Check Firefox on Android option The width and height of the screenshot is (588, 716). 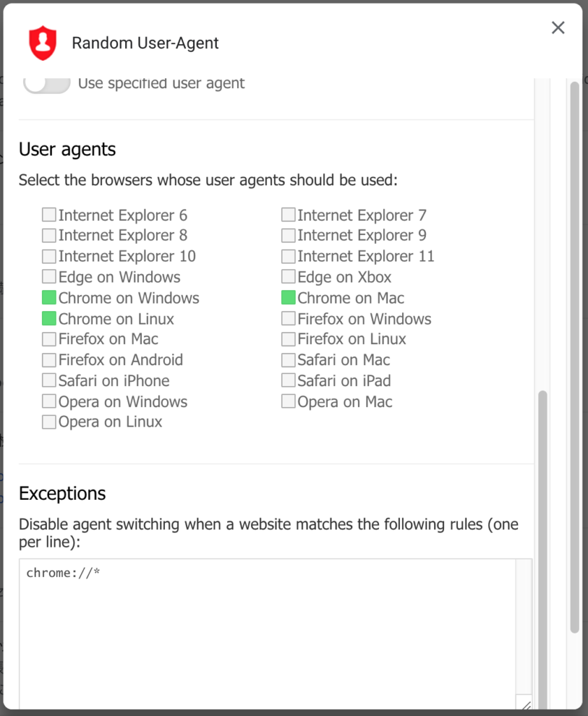(x=49, y=360)
